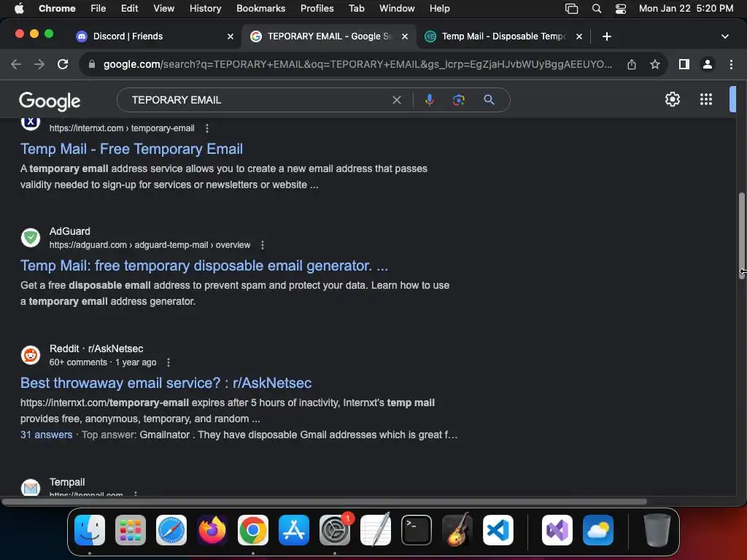Open Best throwaway email service Reddit link

point(166,384)
